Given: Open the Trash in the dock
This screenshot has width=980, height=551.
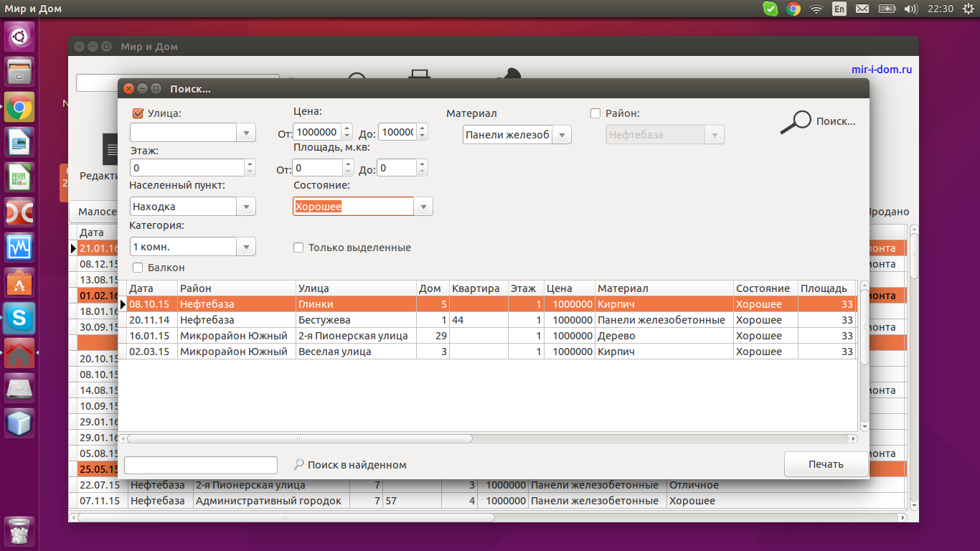Looking at the screenshot, I should point(19,532).
